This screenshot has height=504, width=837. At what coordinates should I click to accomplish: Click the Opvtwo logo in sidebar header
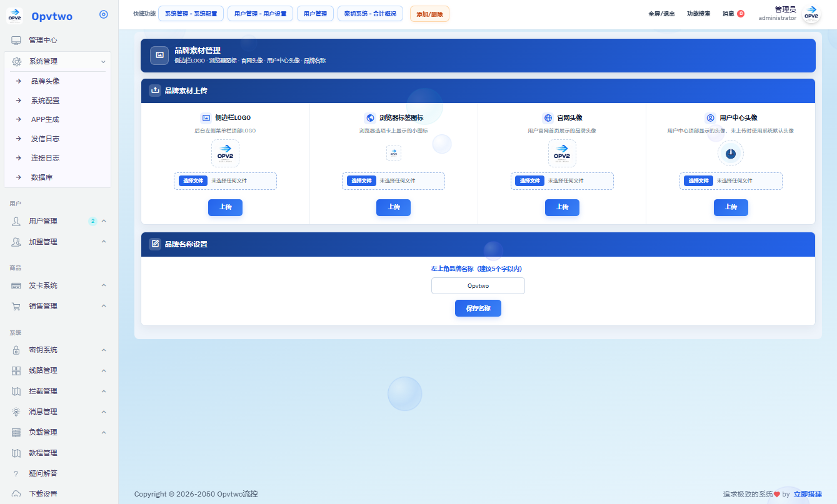tap(14, 16)
